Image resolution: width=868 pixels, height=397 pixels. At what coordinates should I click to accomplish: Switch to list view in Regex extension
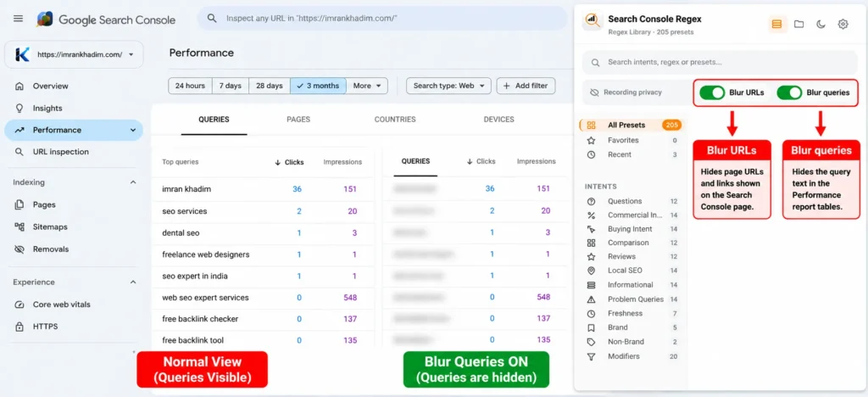(777, 24)
